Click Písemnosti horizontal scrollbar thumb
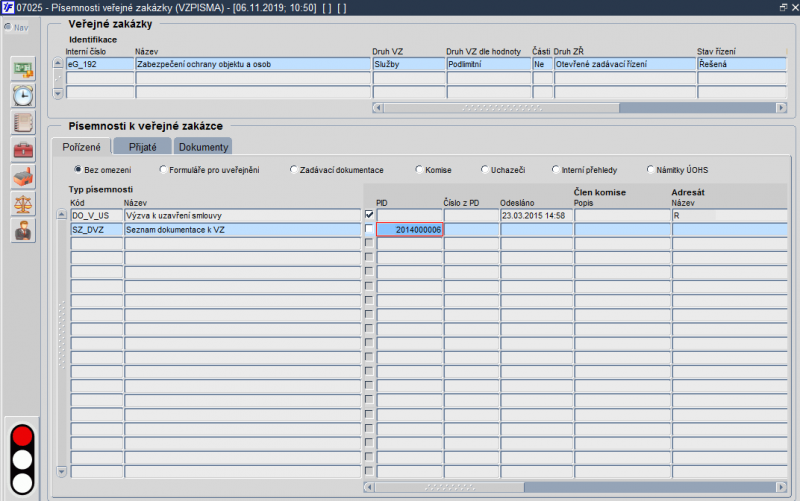Screen dimensions: 800x501 click(449, 487)
